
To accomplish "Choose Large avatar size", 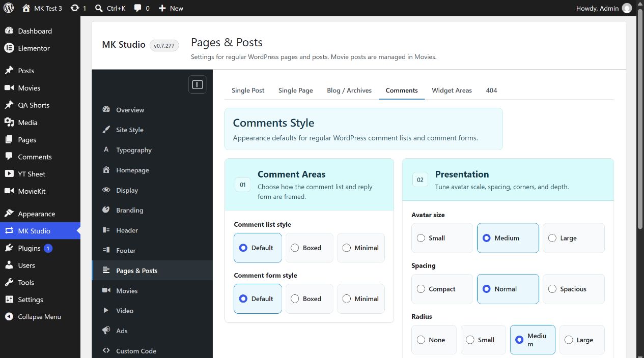I will click(574, 238).
